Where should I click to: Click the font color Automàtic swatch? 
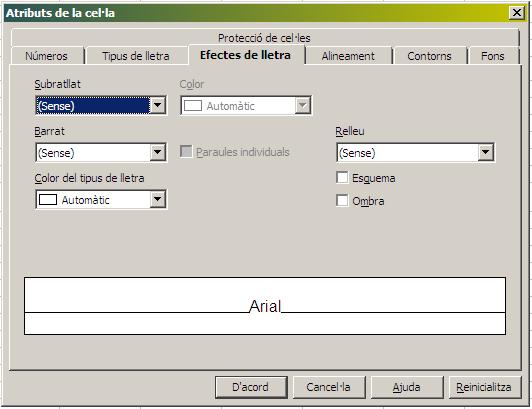click(x=48, y=200)
